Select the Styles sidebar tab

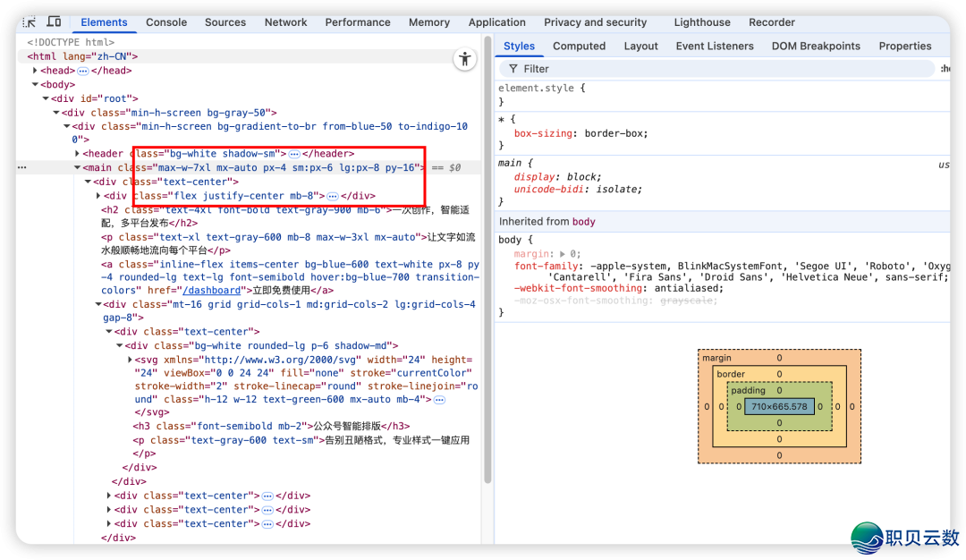[520, 47]
